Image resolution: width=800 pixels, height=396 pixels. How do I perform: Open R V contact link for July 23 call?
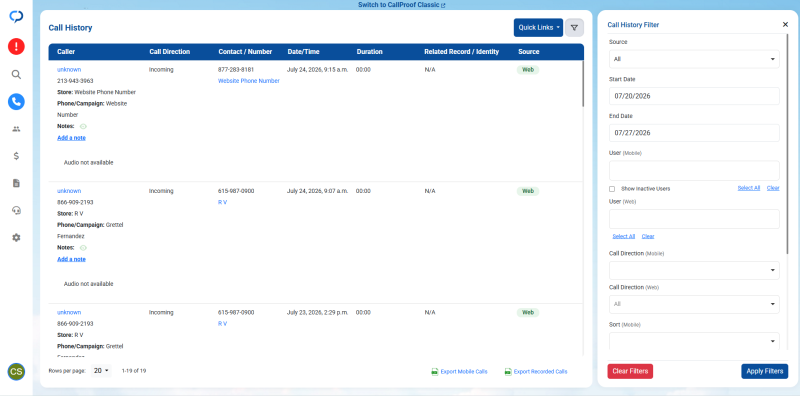[x=222, y=324]
